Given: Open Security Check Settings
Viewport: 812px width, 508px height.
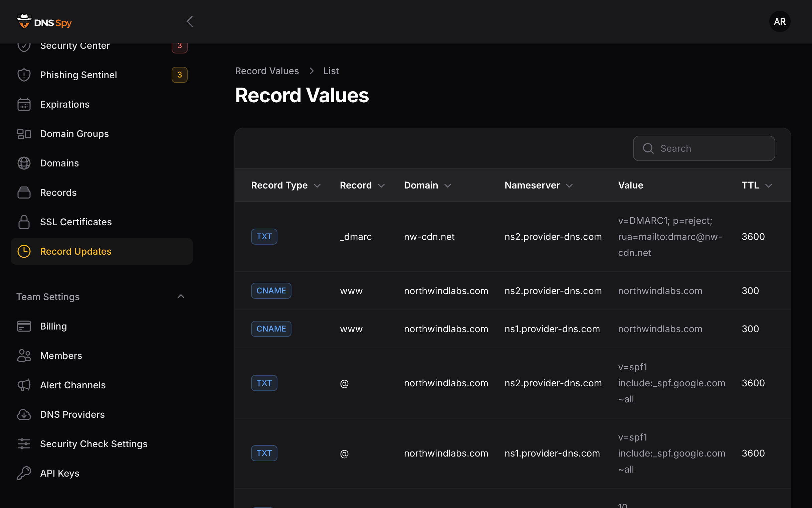Looking at the screenshot, I should (x=102, y=444).
